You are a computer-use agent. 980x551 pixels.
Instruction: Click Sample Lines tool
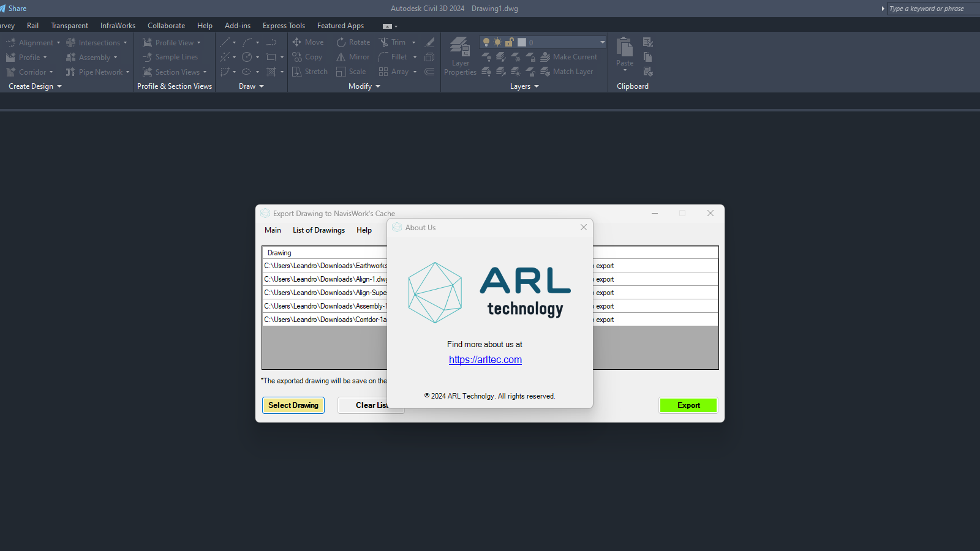tap(170, 57)
